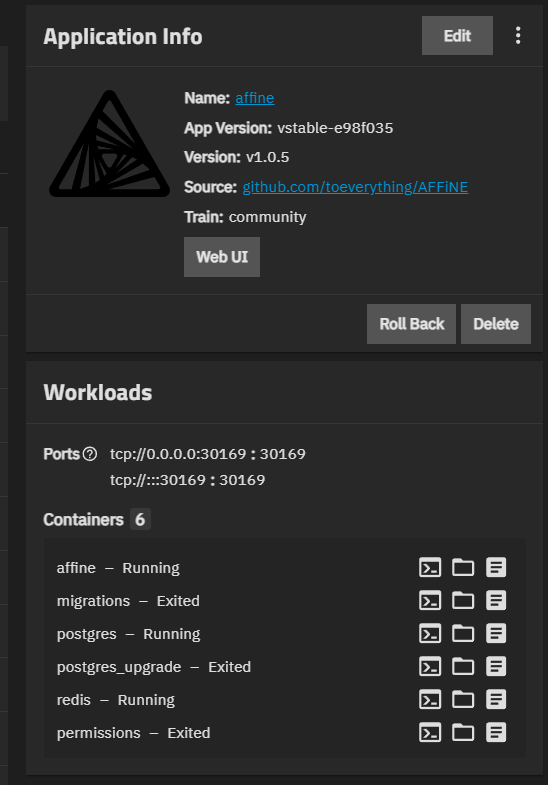Viewport: 548px width, 785px height.
Task: Open shell for postgres container
Action: (x=430, y=634)
